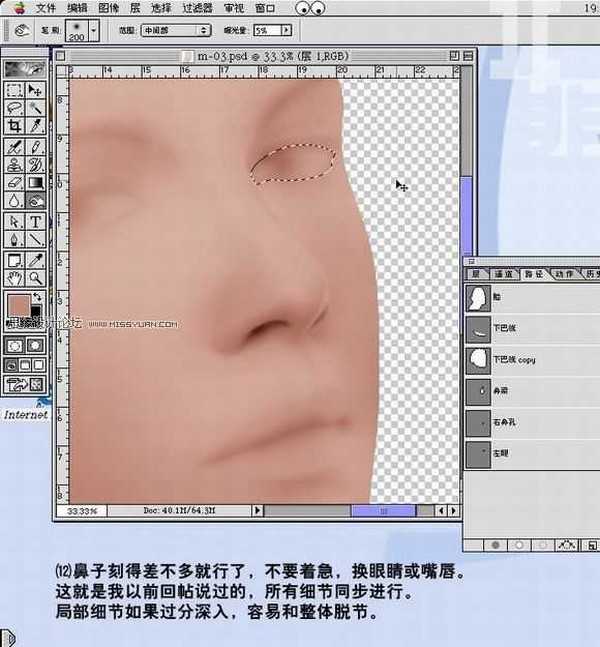Click the 33.33% zoom field
Image resolution: width=600 pixels, height=647 pixels.
(83, 510)
